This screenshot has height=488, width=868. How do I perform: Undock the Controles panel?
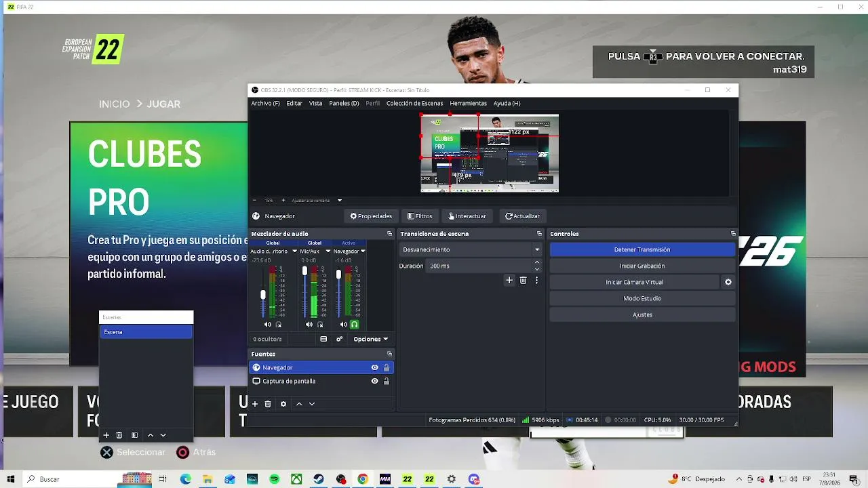(x=733, y=234)
